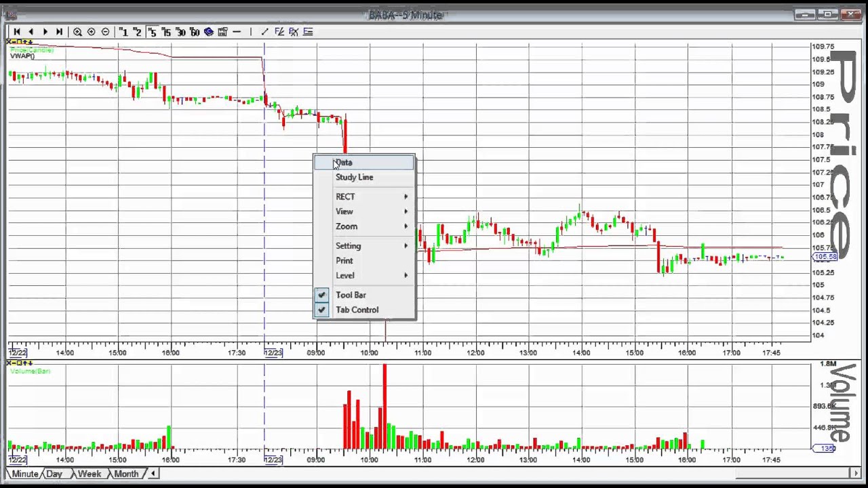Click the stacked lines level tool icon
Screen dimensions: 868x488
(x=308, y=32)
